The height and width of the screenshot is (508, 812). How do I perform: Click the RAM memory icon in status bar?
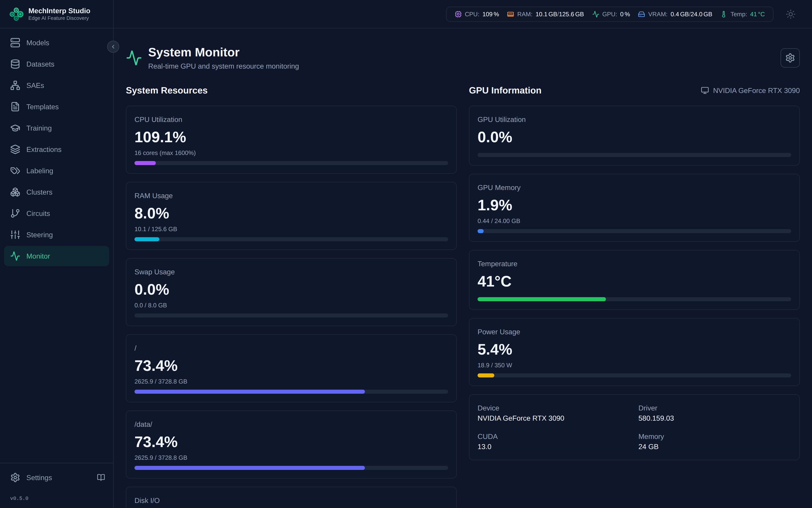[510, 14]
